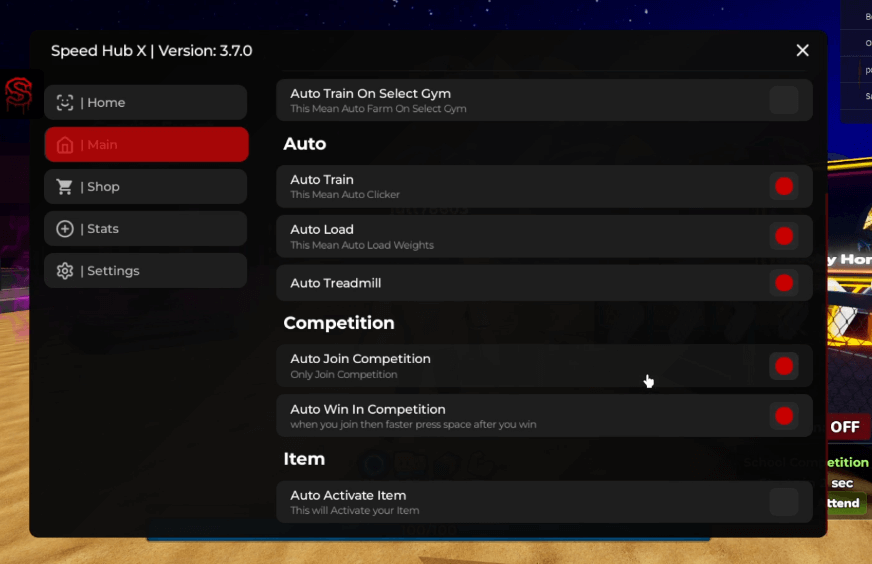Enable Auto Activate Item toggle
Image resolution: width=872 pixels, height=564 pixels.
tap(784, 502)
